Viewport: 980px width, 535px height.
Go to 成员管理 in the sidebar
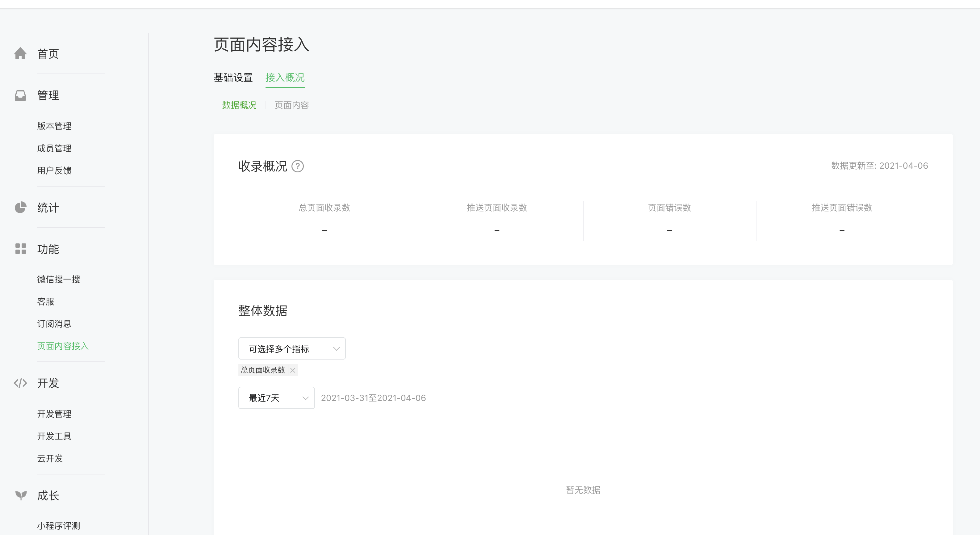pos(54,148)
